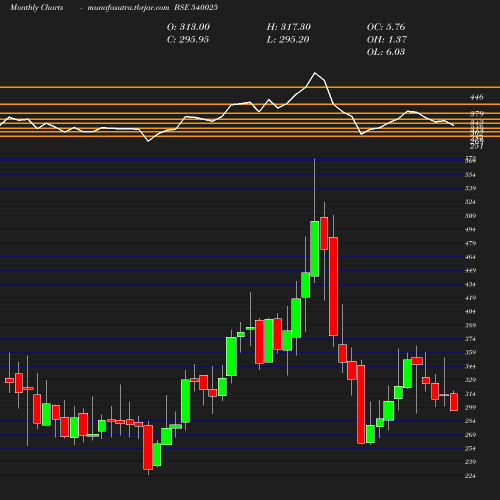
Task: Select the low value "L: 295.20"
Action: [288, 40]
